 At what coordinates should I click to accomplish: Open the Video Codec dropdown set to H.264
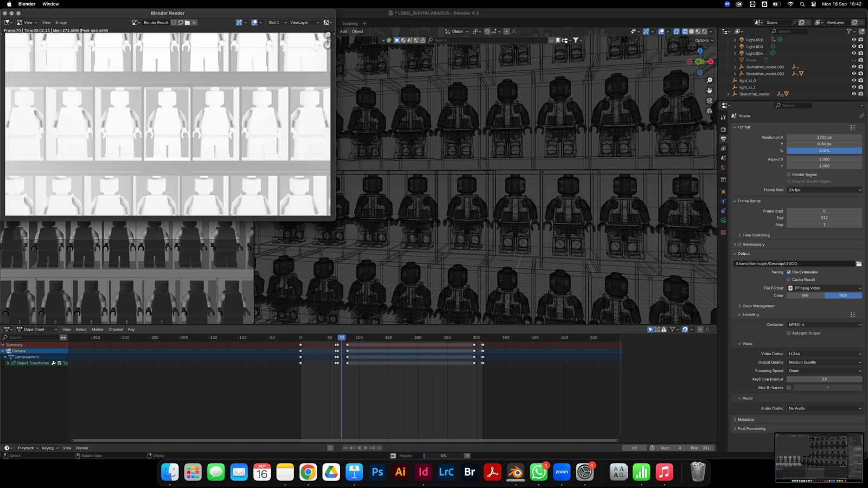[x=824, y=354]
